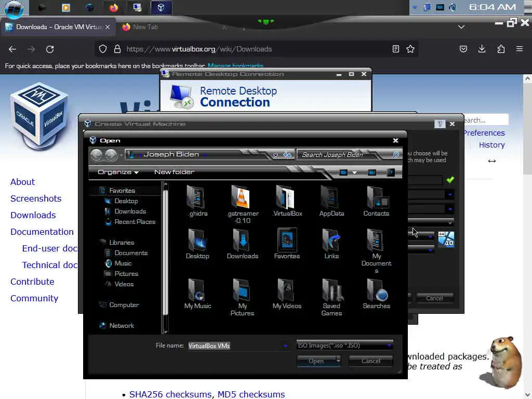Click the search magnifier in Open dialog
This screenshot has width=532, height=399.
pos(395,155)
